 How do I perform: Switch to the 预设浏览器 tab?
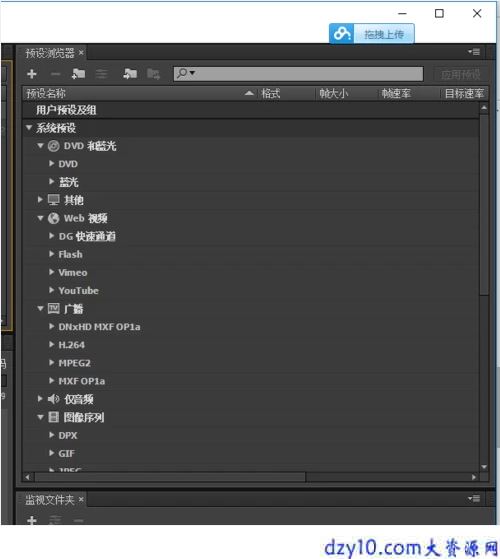pyautogui.click(x=50, y=53)
